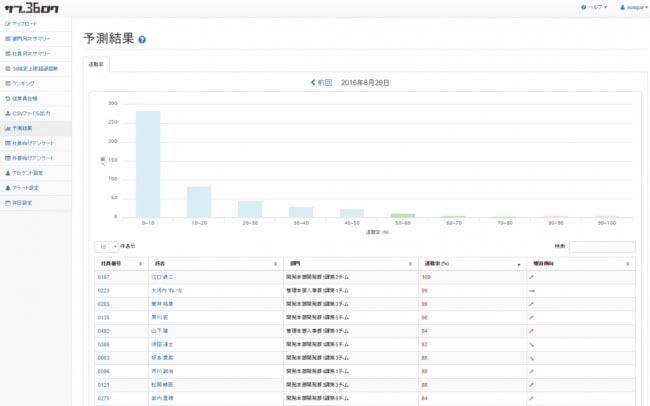Sort table by 過勤率 (%) column
Image resolution: width=650 pixels, height=406 pixels.
tap(470, 263)
